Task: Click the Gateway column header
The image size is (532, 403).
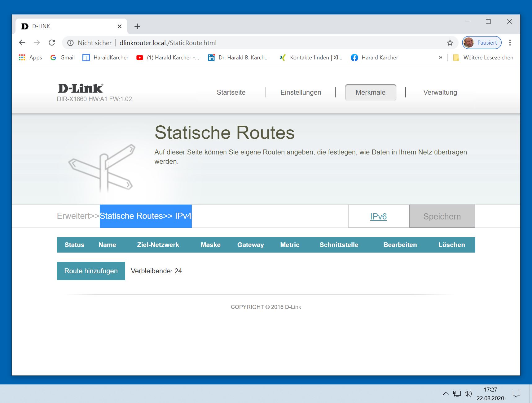Action: (251, 245)
